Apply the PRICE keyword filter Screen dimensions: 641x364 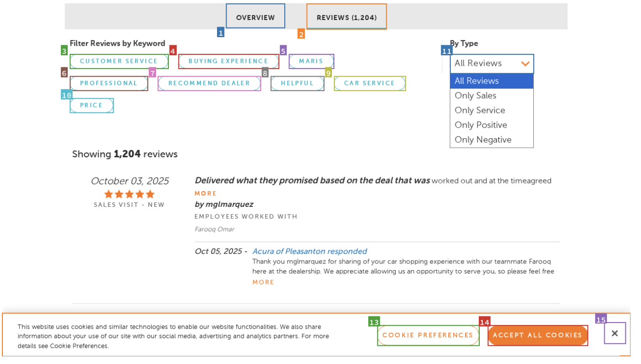[92, 105]
